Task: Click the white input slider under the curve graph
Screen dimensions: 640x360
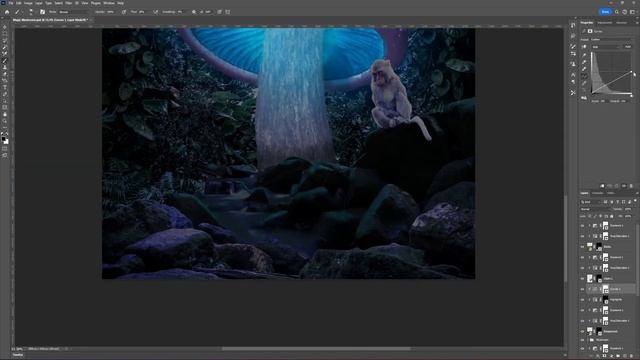Action: coord(631,96)
